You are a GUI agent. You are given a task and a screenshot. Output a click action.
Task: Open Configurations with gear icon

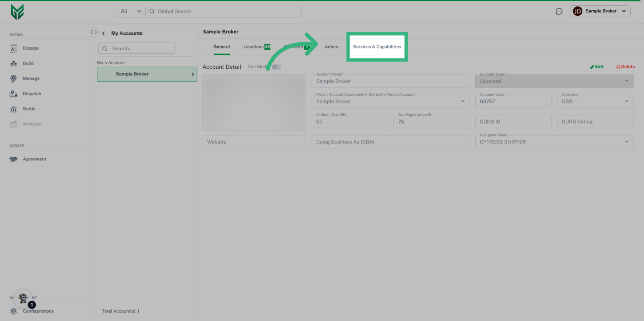(13, 311)
